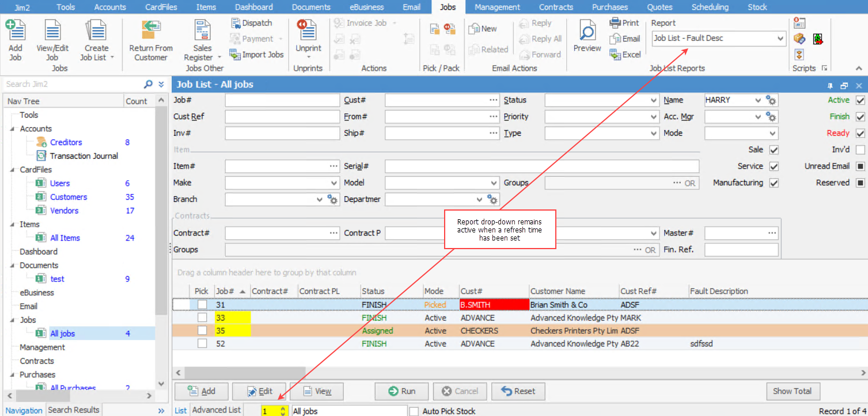Open the Report drop-down list
This screenshot has height=416, width=868.
tap(780, 39)
